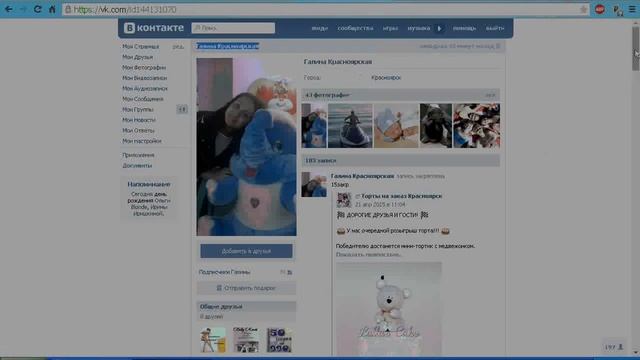Expand the post with 'Показать полностью'
This screenshot has height=360, width=640.
click(x=368, y=254)
